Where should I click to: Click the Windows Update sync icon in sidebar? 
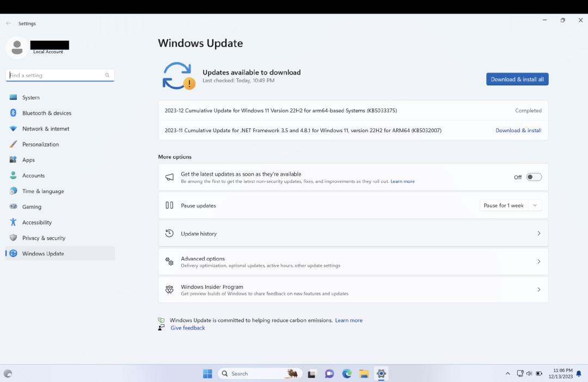(13, 254)
